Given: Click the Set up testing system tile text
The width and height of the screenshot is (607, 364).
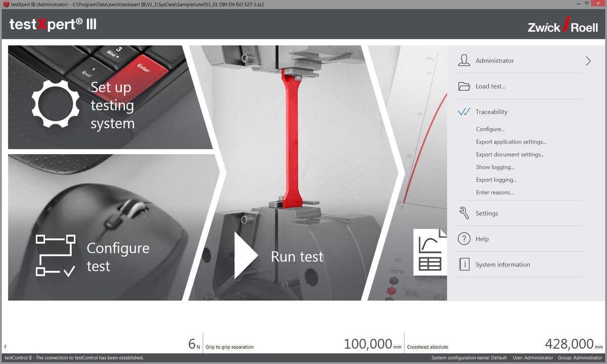Looking at the screenshot, I should 112,105.
